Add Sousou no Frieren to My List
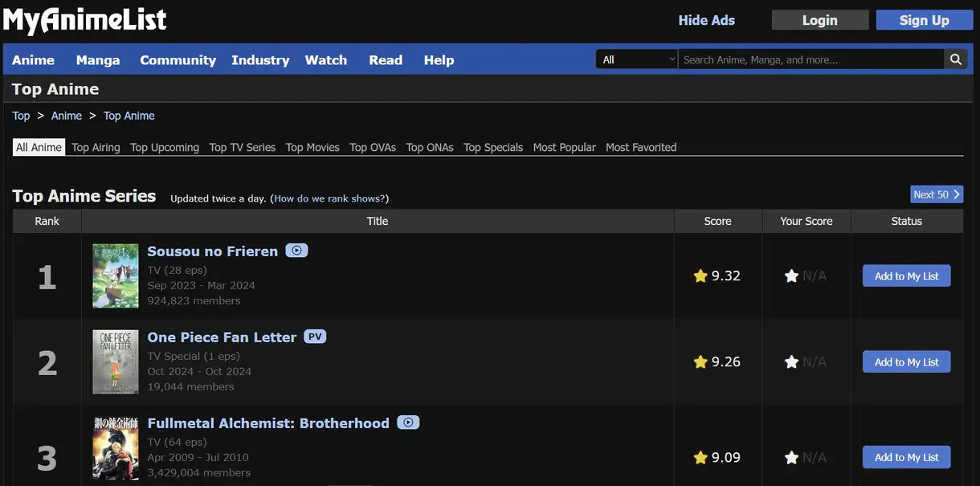This screenshot has width=980, height=486. click(x=907, y=276)
